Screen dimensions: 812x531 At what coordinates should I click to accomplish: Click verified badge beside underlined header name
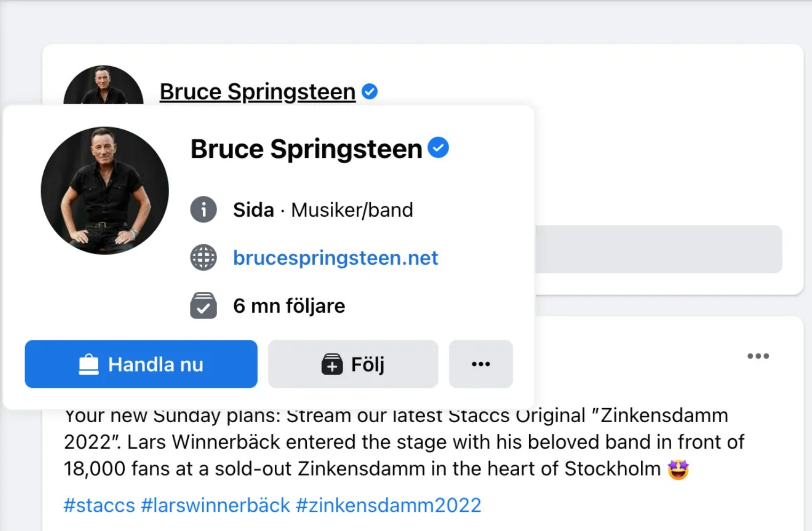point(369,92)
